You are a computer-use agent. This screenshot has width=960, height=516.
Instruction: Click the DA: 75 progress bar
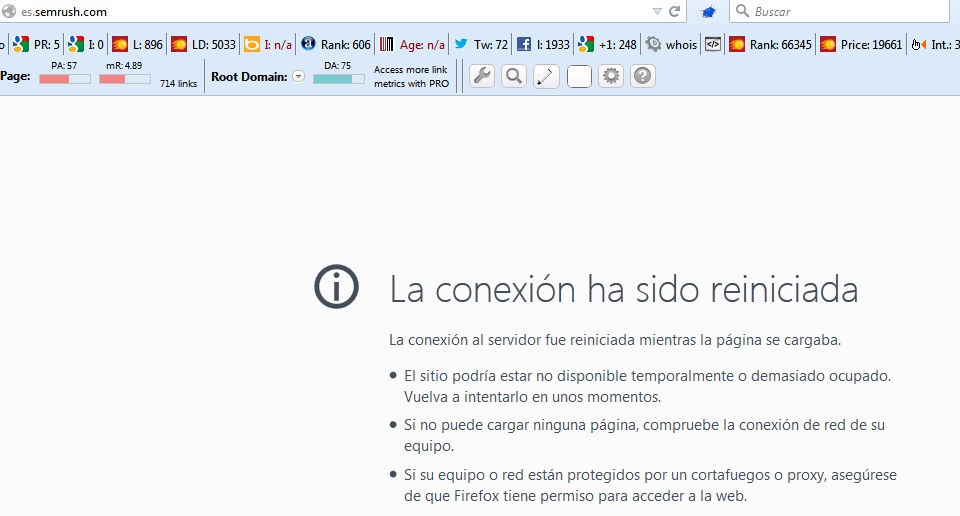click(338, 78)
